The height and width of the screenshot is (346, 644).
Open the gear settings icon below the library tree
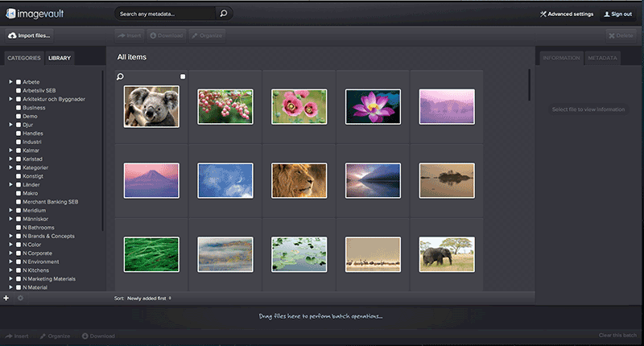point(20,298)
